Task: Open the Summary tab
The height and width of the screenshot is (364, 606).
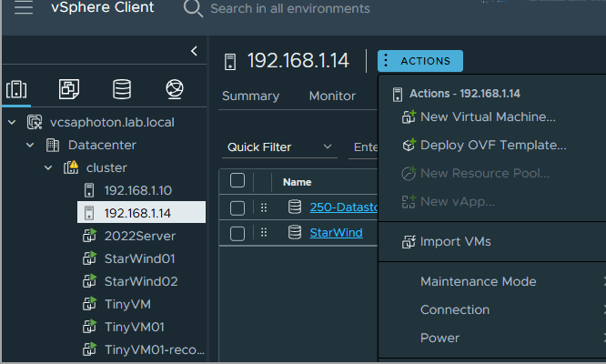Action: 250,96
